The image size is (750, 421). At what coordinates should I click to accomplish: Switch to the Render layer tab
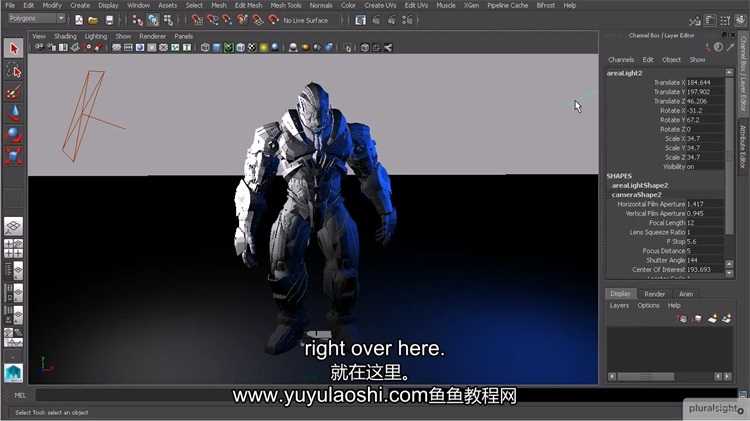pos(654,294)
